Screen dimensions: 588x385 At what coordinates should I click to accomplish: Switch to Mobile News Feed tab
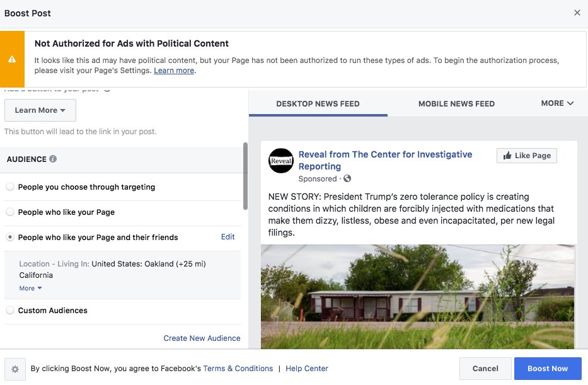[x=456, y=104]
